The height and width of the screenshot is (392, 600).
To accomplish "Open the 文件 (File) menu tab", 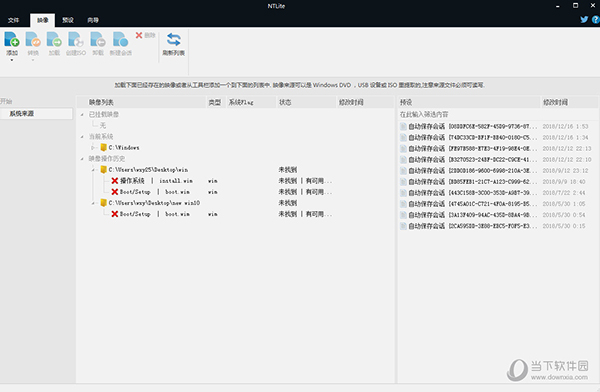I will point(13,20).
